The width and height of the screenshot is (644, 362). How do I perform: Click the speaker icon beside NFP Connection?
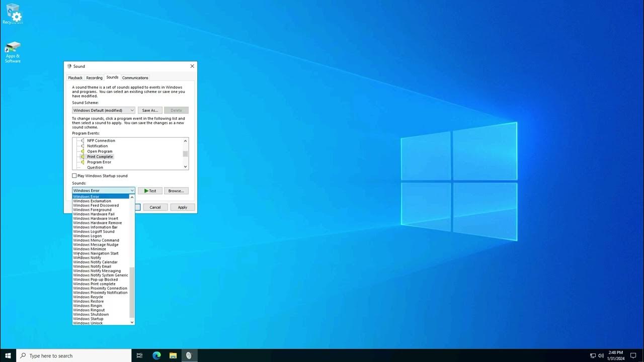coord(83,141)
